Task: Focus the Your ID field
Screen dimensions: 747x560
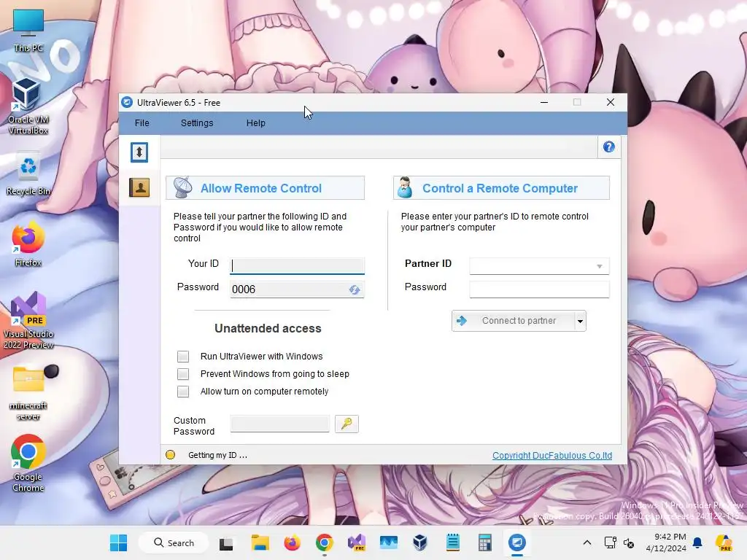Action: (297, 265)
